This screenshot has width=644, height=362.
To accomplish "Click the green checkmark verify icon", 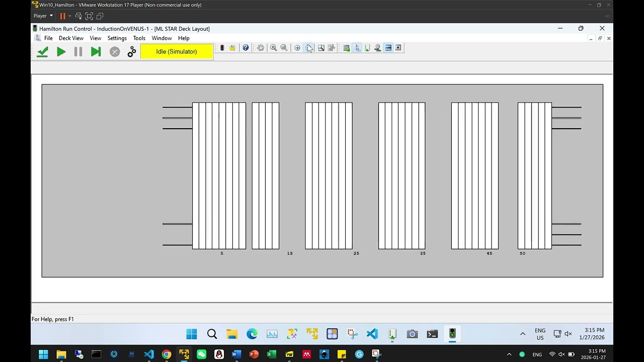I will pos(42,52).
